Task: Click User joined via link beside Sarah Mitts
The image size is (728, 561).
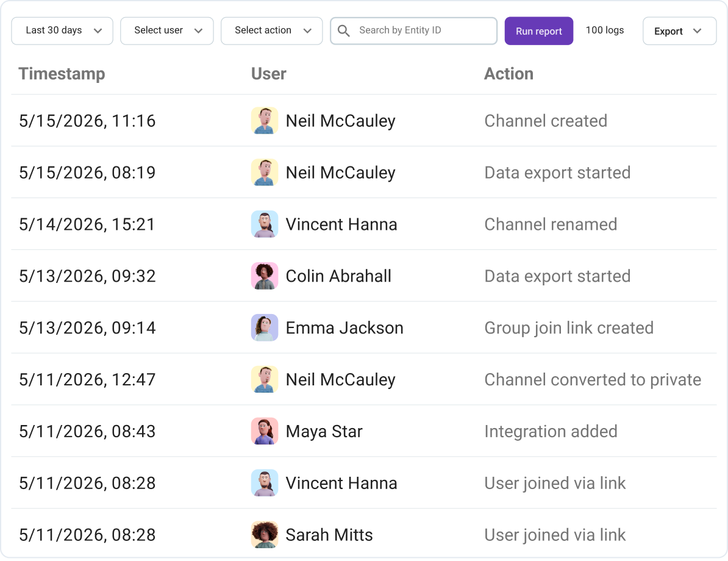Action: pos(555,535)
